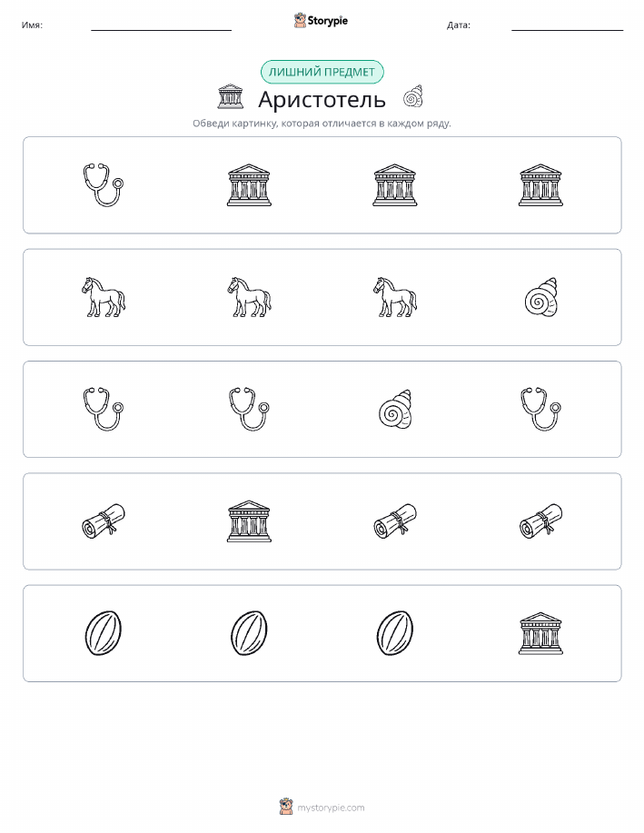Select the temple in the seed row
Screen dimensions: 644x833
tap(541, 633)
